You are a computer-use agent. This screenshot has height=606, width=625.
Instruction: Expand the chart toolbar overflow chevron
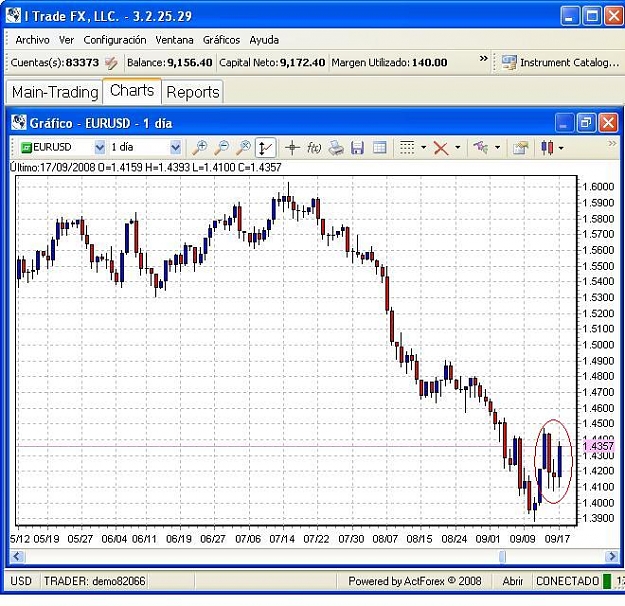(612, 144)
